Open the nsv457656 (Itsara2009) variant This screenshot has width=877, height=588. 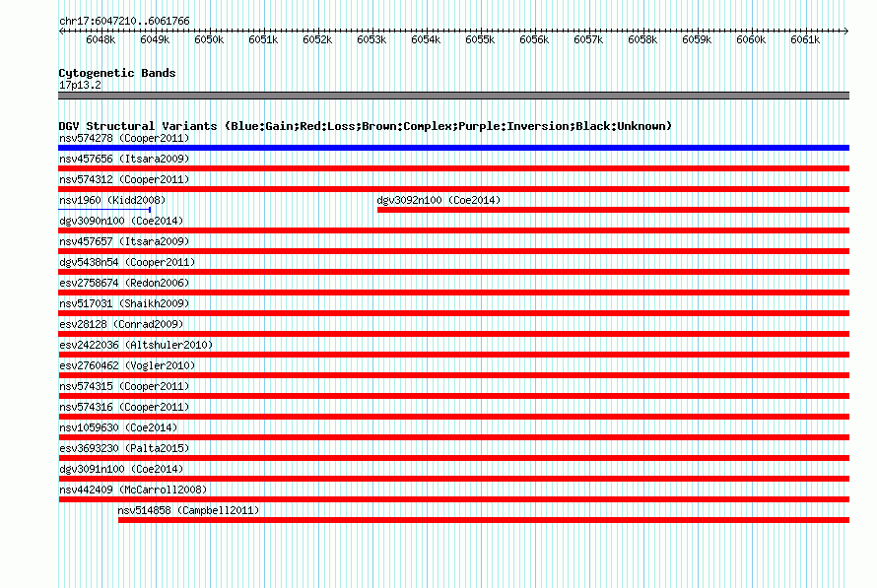[124, 159]
